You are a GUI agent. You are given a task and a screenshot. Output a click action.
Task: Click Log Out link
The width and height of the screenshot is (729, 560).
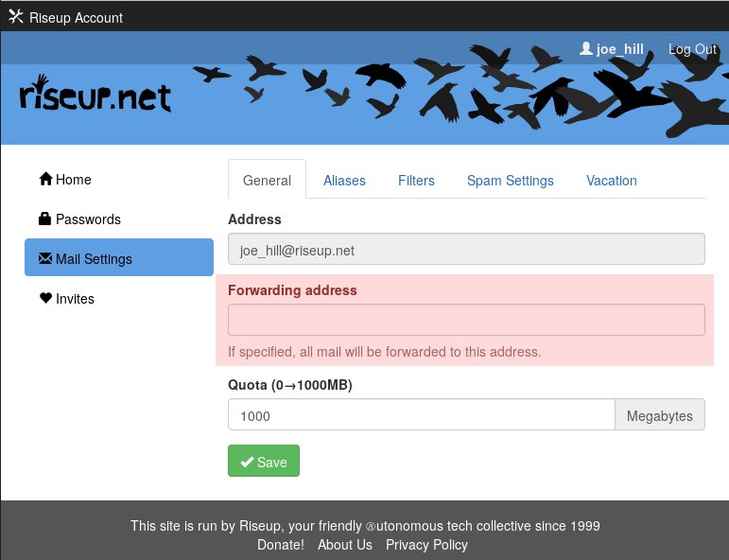click(x=692, y=49)
